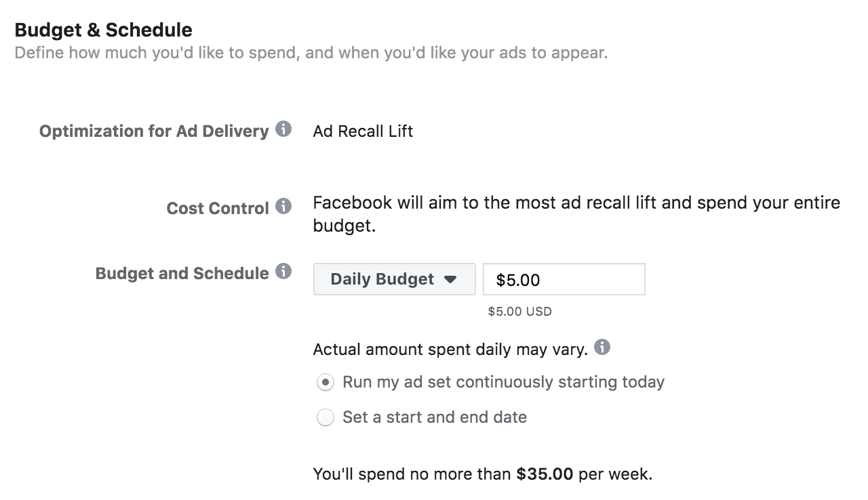Click the Budget & Schedule section heading
This screenshot has height=500, width=868.
pos(103,30)
